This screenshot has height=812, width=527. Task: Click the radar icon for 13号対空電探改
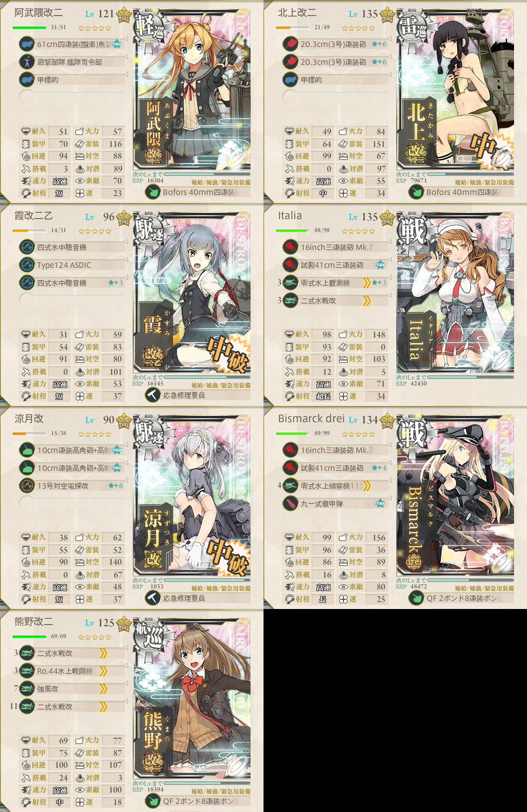coord(27,486)
